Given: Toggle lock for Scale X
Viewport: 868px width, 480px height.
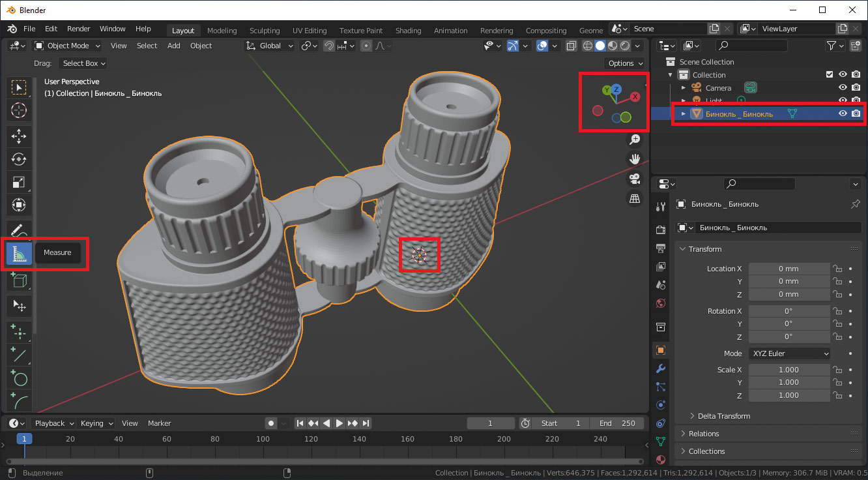Looking at the screenshot, I should [x=838, y=370].
